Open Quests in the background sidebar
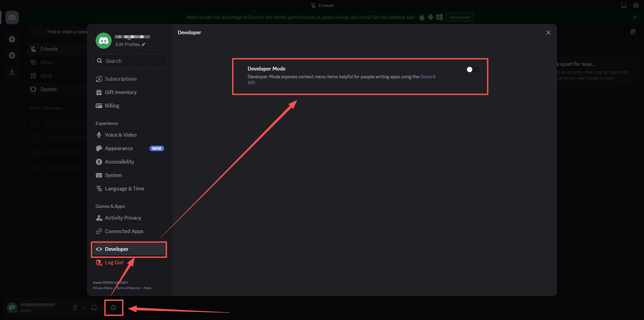 click(57, 89)
